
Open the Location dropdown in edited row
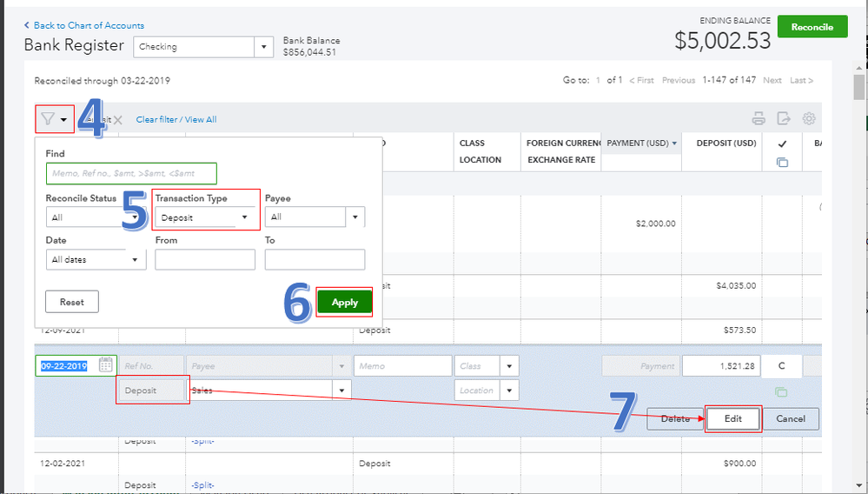click(509, 391)
